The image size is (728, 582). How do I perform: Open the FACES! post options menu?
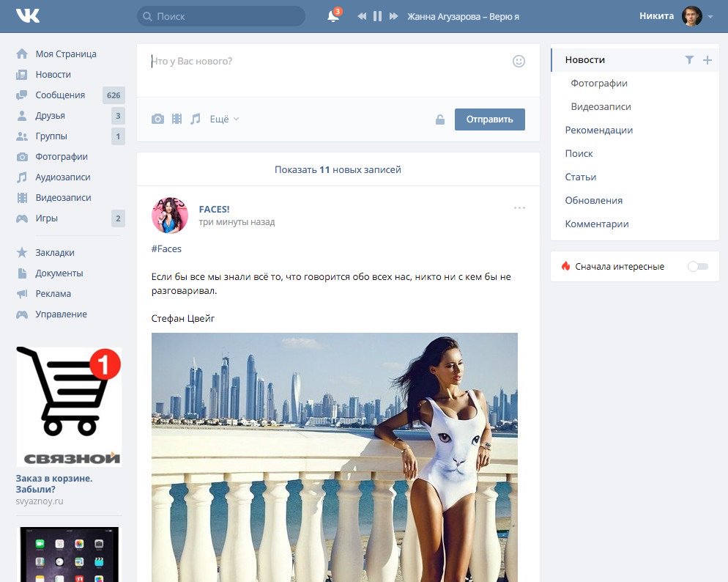[519, 208]
